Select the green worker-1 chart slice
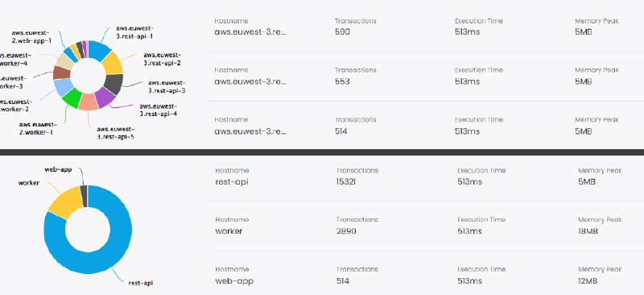The width and height of the screenshot is (644, 295). click(72, 98)
